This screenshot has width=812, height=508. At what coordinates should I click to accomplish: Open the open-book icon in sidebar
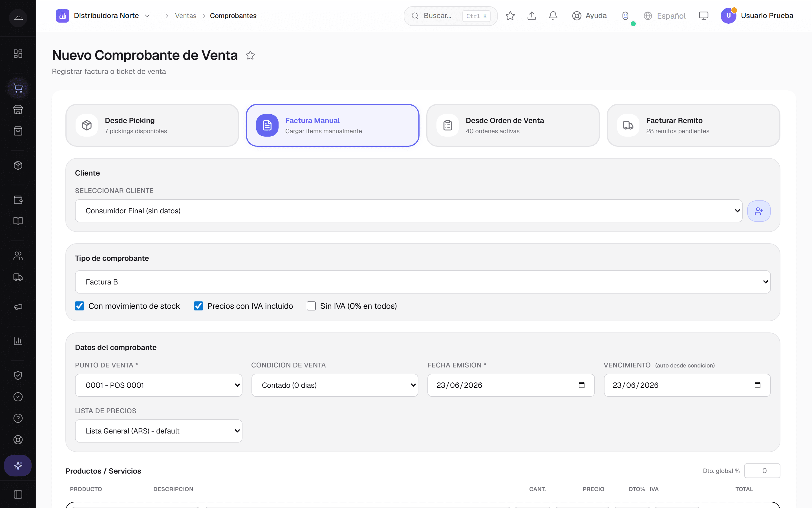[18, 221]
